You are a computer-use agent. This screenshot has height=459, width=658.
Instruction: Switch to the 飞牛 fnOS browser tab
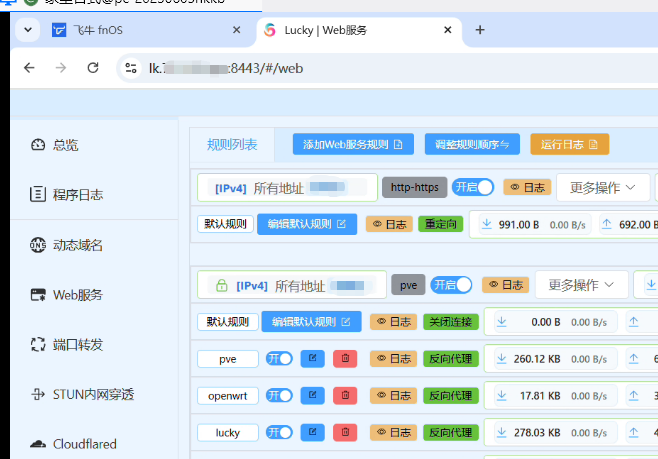point(140,30)
